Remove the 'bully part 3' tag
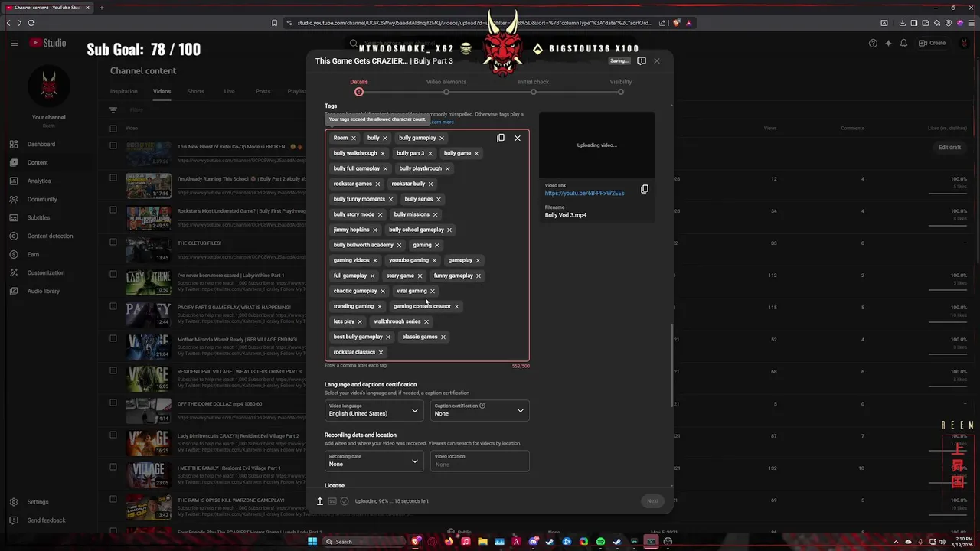This screenshot has height=551, width=980. pos(430,153)
